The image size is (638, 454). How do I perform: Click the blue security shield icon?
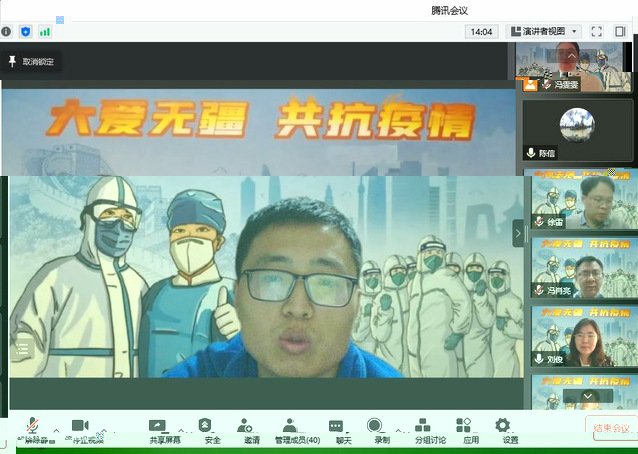26,31
